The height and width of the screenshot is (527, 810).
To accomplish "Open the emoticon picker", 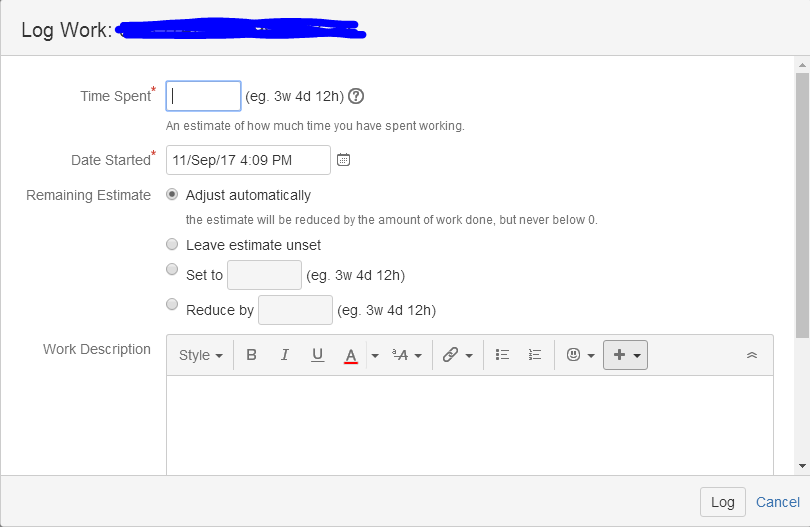I will click(581, 355).
